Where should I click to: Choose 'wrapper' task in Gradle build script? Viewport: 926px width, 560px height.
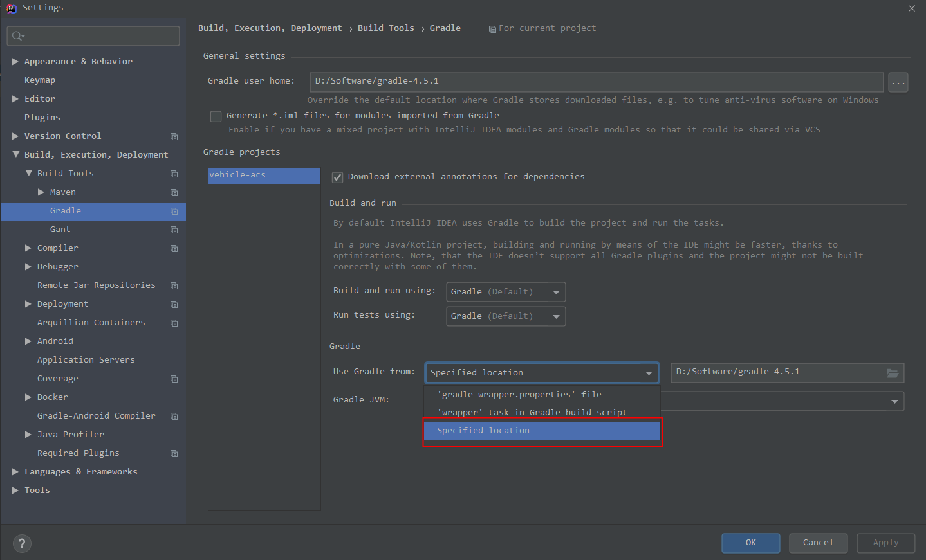tap(542, 413)
